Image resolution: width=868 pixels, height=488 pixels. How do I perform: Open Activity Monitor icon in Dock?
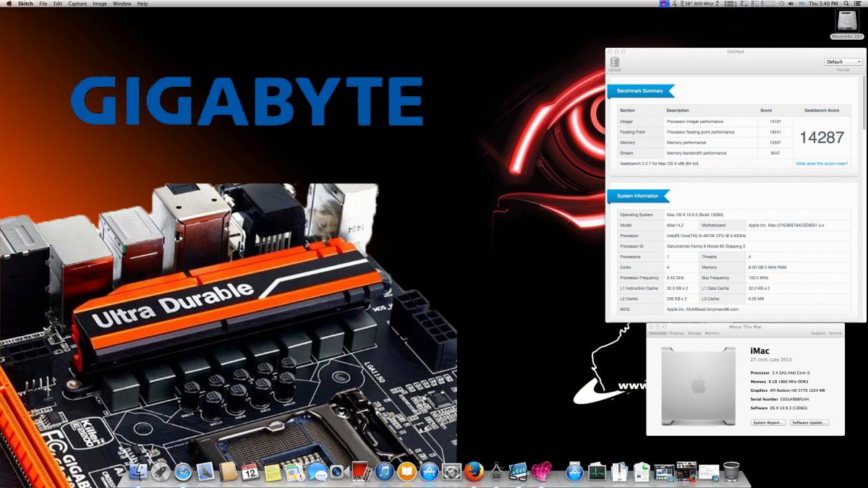597,472
